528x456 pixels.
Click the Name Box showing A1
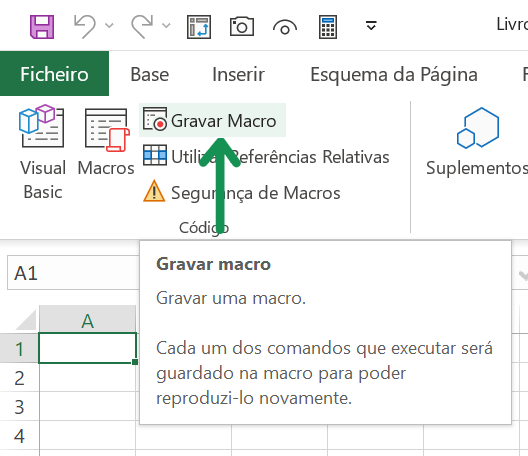tap(73, 273)
